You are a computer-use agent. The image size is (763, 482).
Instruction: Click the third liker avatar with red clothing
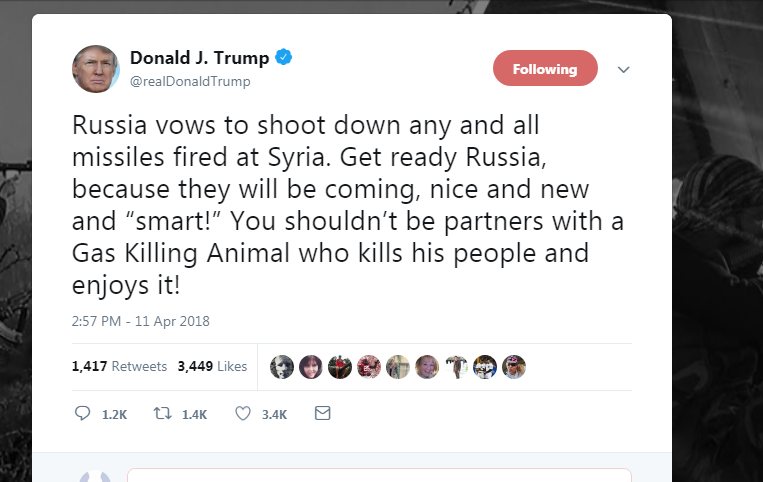click(x=340, y=366)
